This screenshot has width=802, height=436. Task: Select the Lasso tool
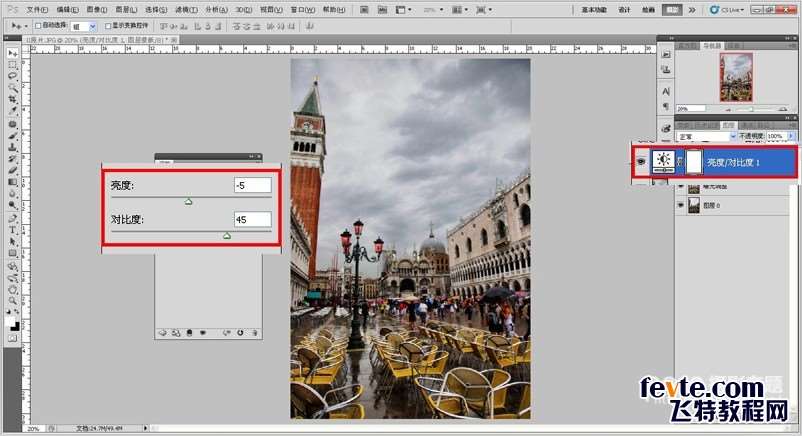coord(12,76)
